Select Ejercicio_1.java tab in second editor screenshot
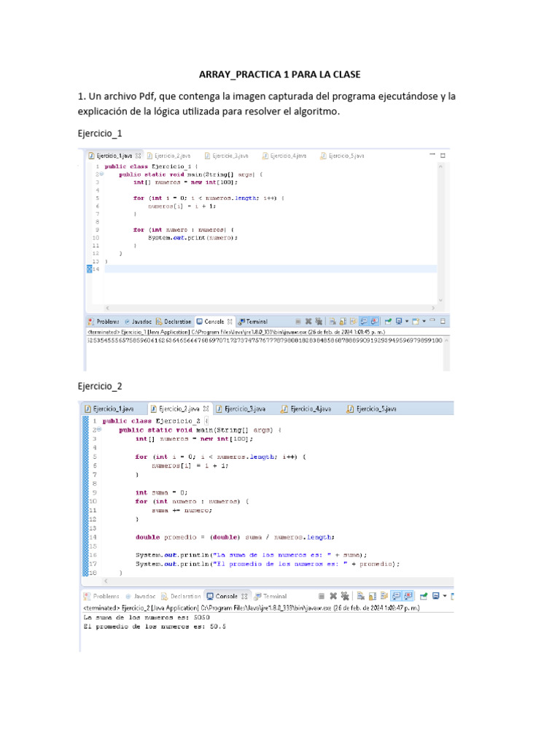The width and height of the screenshot is (560, 747). pos(109,409)
